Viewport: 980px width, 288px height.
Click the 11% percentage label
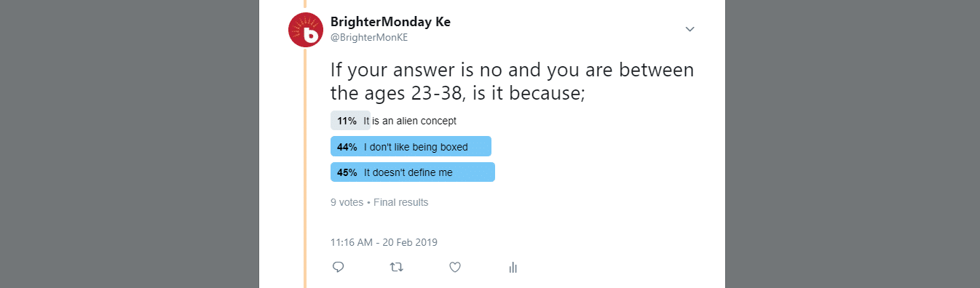(347, 121)
